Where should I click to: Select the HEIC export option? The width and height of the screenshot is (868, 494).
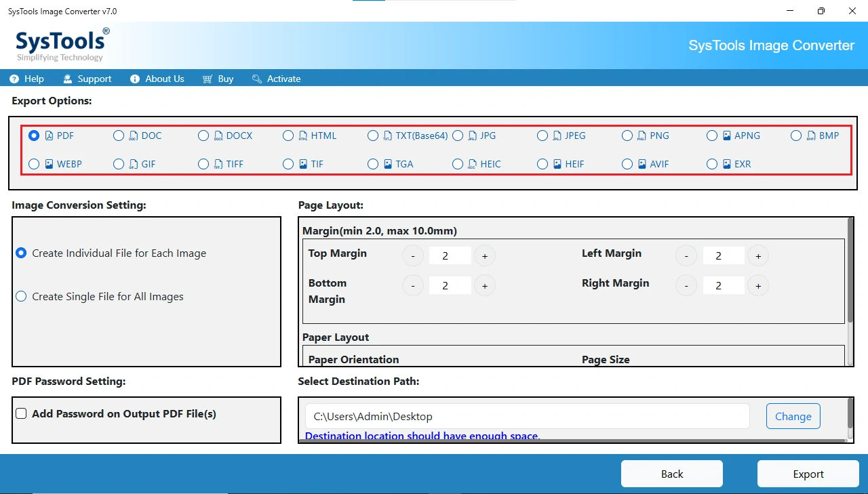tap(458, 164)
